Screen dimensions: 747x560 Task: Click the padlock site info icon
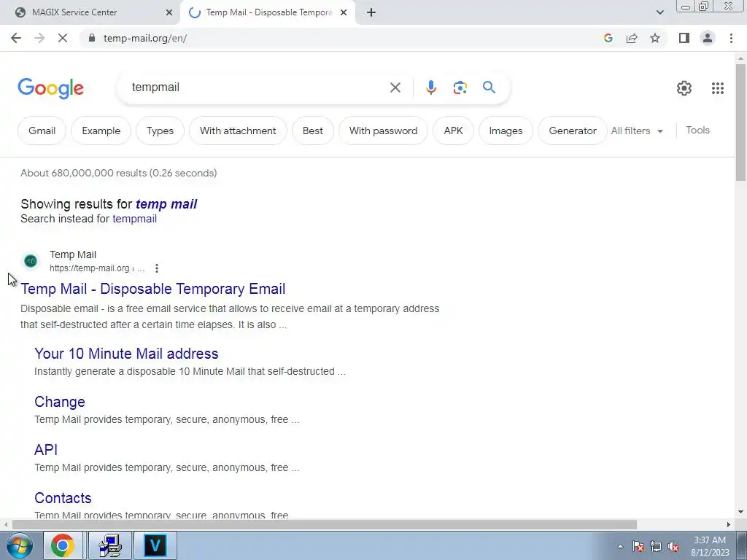click(x=91, y=38)
